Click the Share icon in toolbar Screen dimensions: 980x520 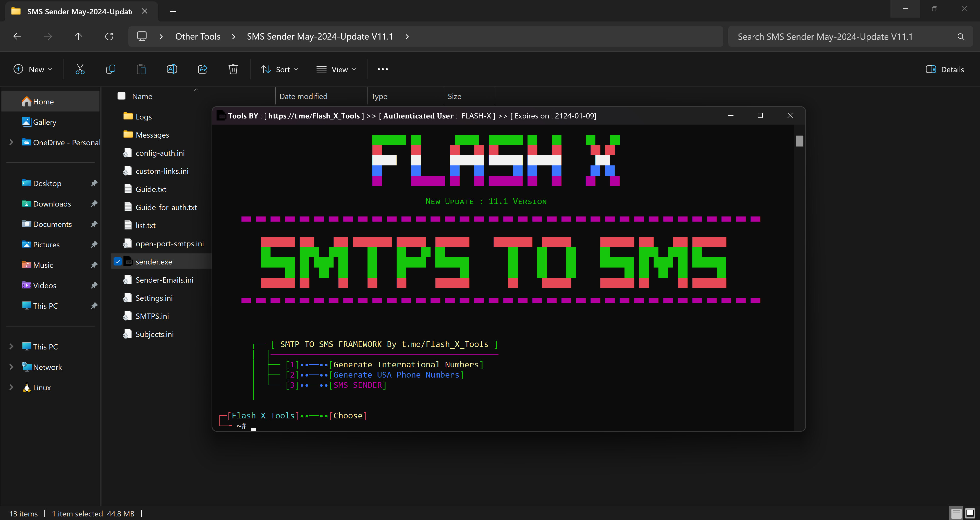202,69
